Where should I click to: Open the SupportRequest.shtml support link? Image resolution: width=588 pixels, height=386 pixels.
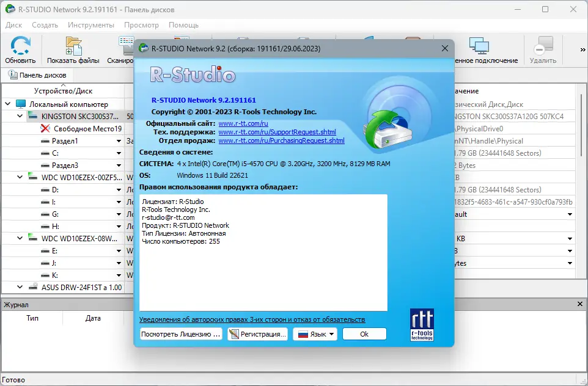click(x=277, y=132)
